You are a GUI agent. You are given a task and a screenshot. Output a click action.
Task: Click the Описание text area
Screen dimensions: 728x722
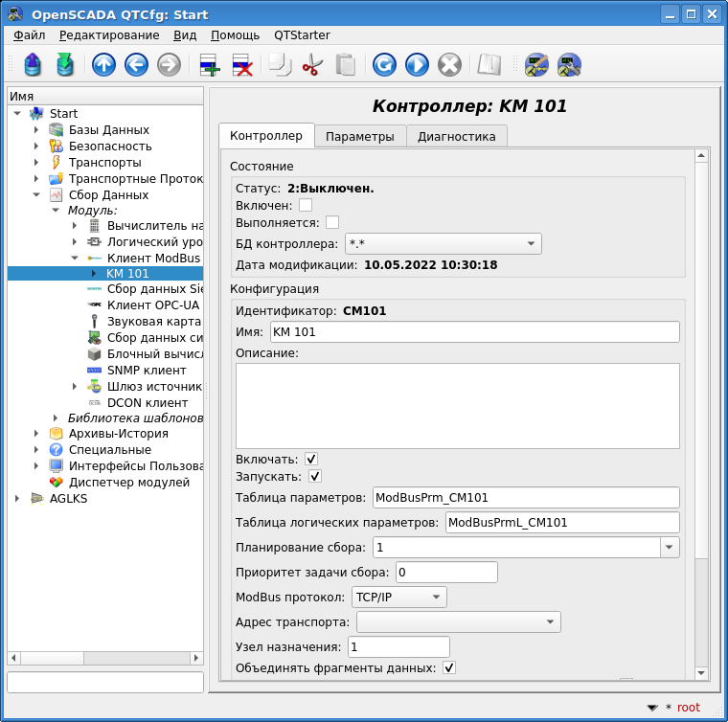tap(457, 406)
